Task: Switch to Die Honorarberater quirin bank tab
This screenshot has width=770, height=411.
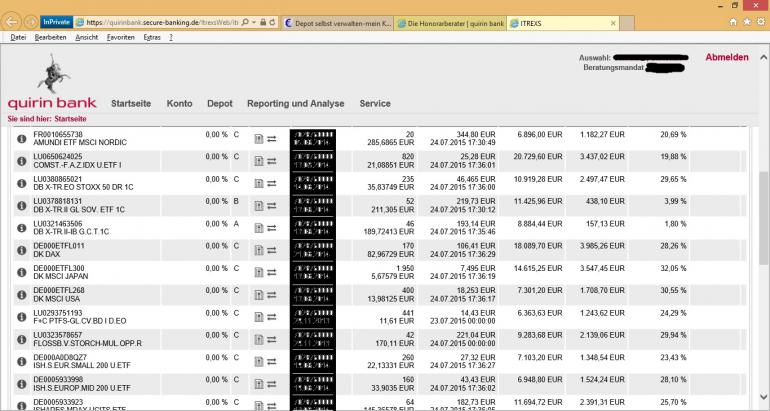Action: click(x=450, y=23)
